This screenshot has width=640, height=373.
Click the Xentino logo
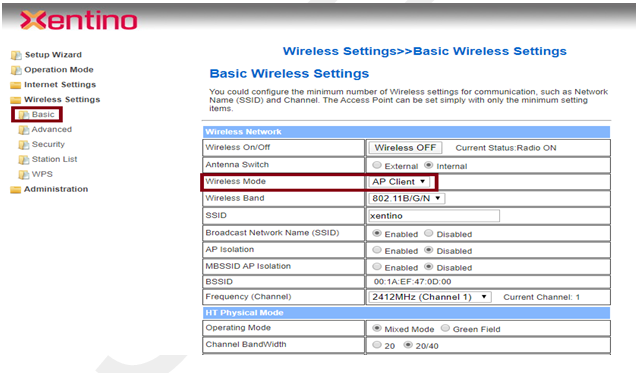tap(78, 20)
